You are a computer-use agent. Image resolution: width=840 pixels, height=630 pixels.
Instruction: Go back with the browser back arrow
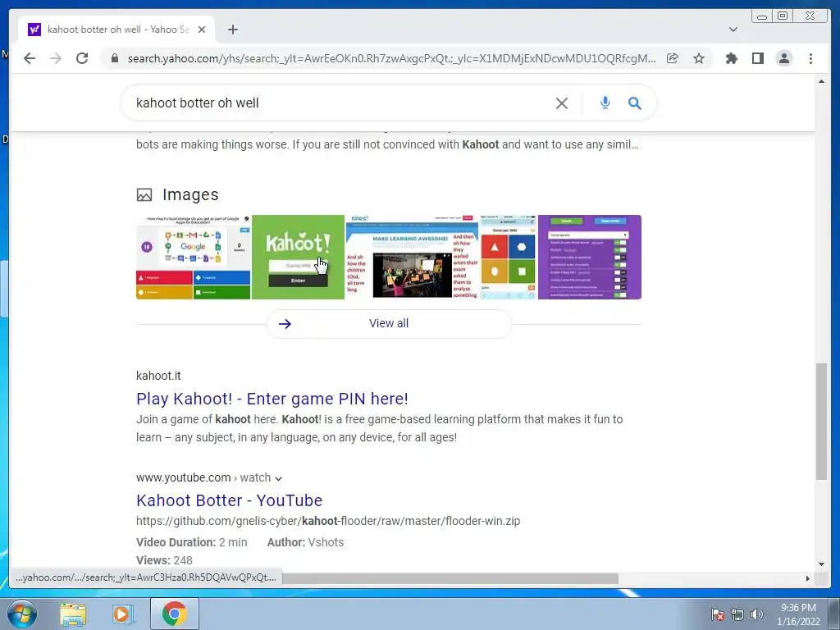point(30,58)
